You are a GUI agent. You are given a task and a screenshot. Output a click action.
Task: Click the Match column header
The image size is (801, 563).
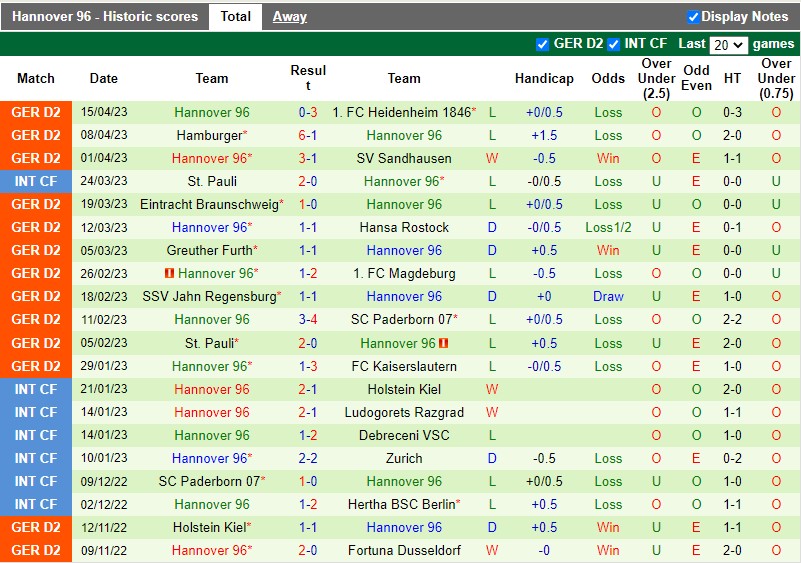(36, 78)
